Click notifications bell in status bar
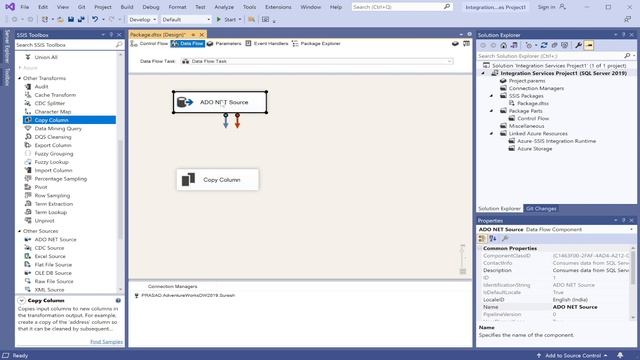The width and height of the screenshot is (640, 360). 620,356
